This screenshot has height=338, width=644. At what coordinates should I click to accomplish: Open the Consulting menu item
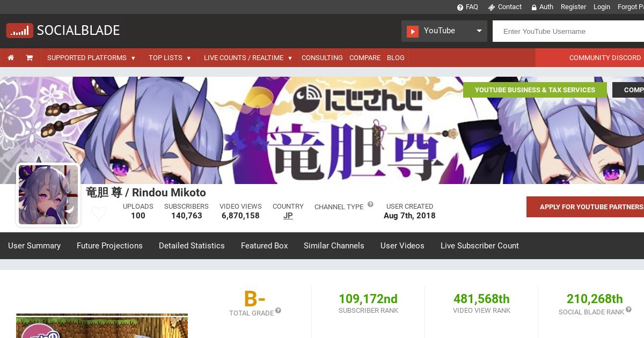[322, 58]
